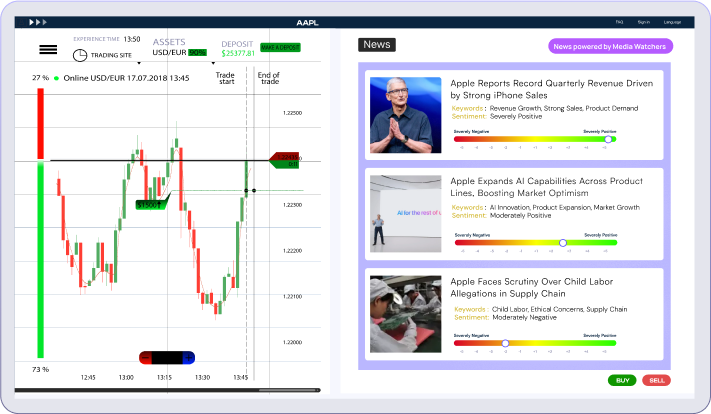Click the News powered by Media Watchers badge
Image resolution: width=711 pixels, height=414 pixels.
pos(610,46)
